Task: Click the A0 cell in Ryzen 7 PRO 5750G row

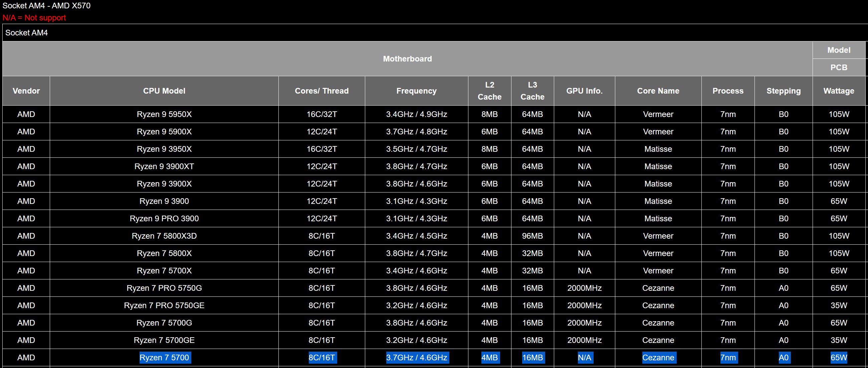Action: 784,288
